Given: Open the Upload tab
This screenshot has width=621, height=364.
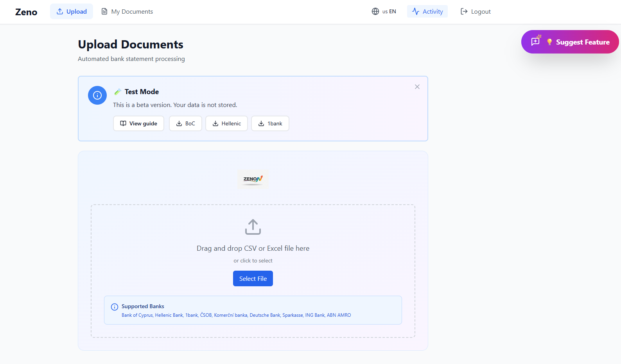Looking at the screenshot, I should coord(72,11).
